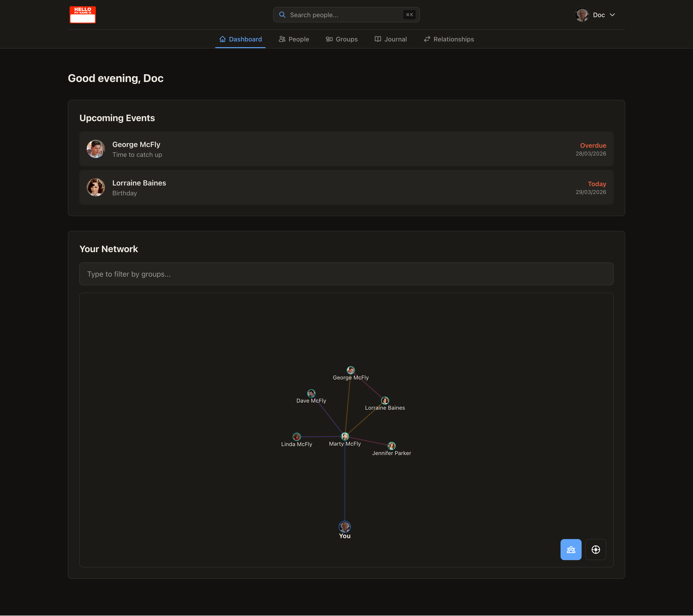Screen dimensions: 693x616
Task: Select the Linda McFly network node
Action: click(297, 437)
